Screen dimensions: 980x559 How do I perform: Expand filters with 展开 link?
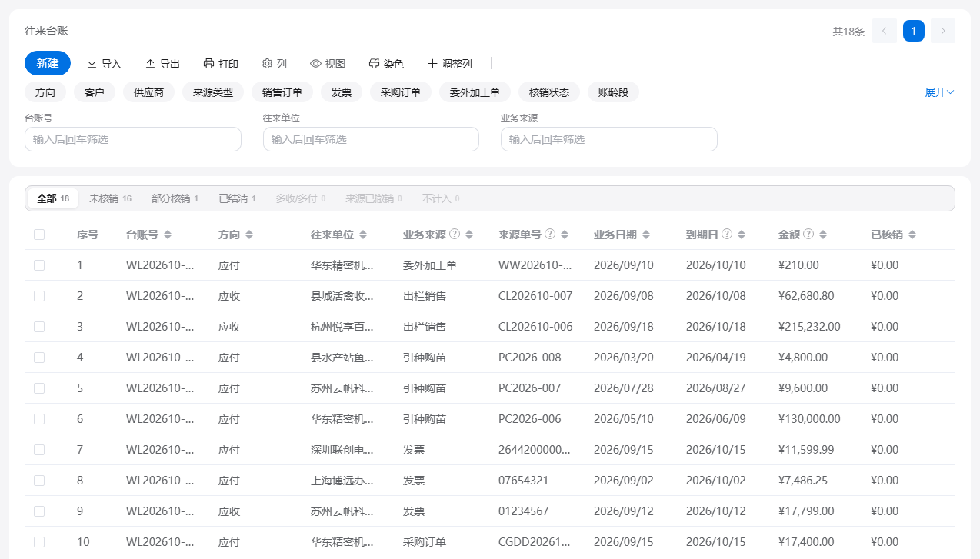tap(939, 92)
